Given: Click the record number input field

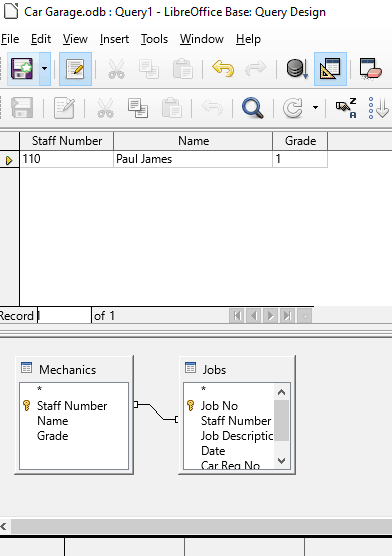Looking at the screenshot, I should point(64,316).
